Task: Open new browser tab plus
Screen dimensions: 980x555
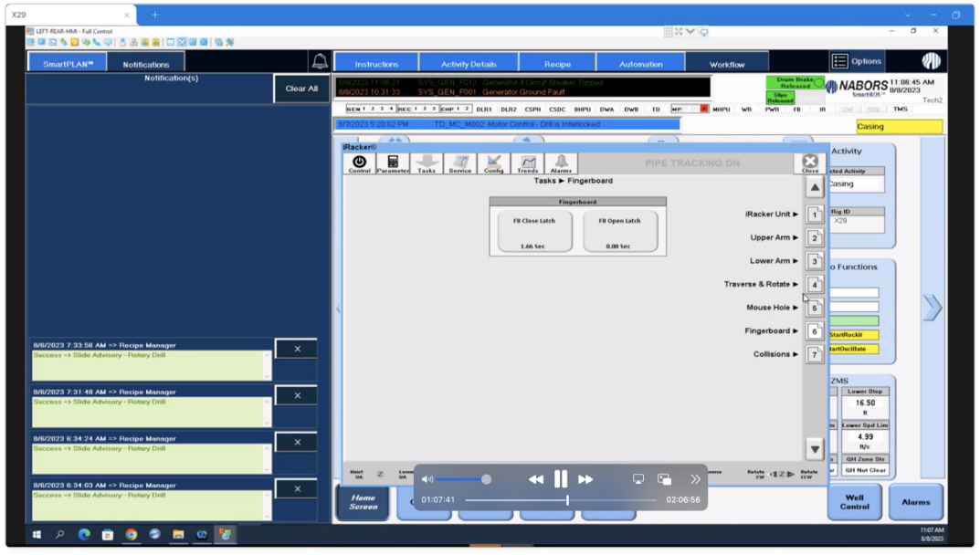Action: tap(154, 15)
